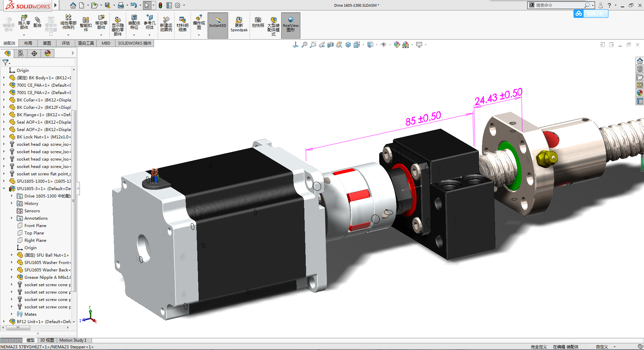Open 3D 视图 bottom tab

[47, 340]
